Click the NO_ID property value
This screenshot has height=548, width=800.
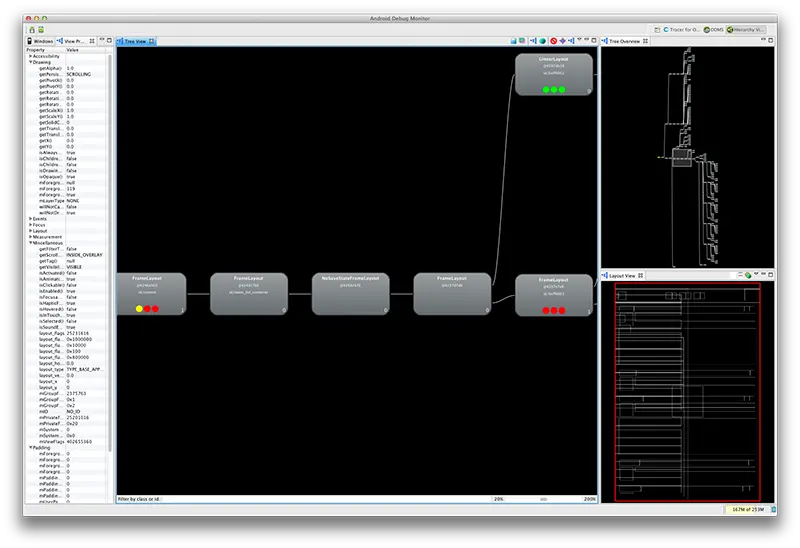pyautogui.click(x=73, y=411)
